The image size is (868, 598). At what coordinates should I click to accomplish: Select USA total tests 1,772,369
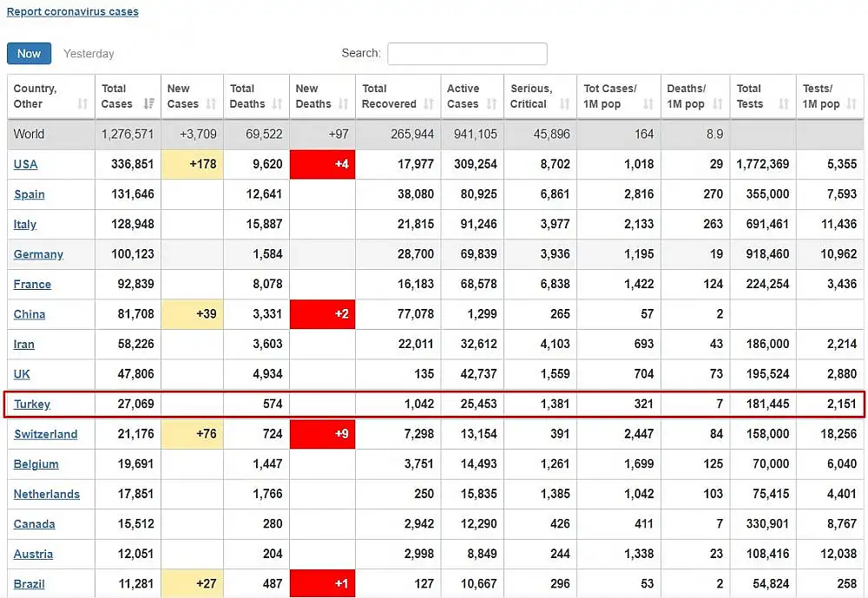pyautogui.click(x=763, y=164)
